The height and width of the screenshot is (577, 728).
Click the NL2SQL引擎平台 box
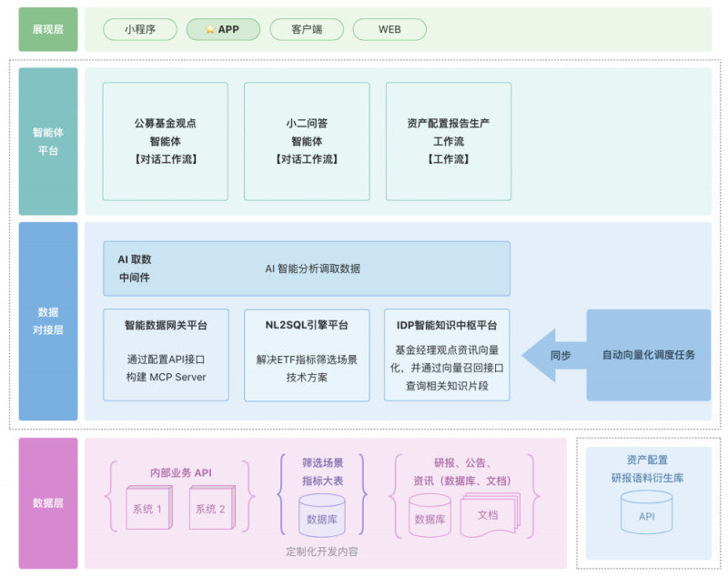click(307, 355)
